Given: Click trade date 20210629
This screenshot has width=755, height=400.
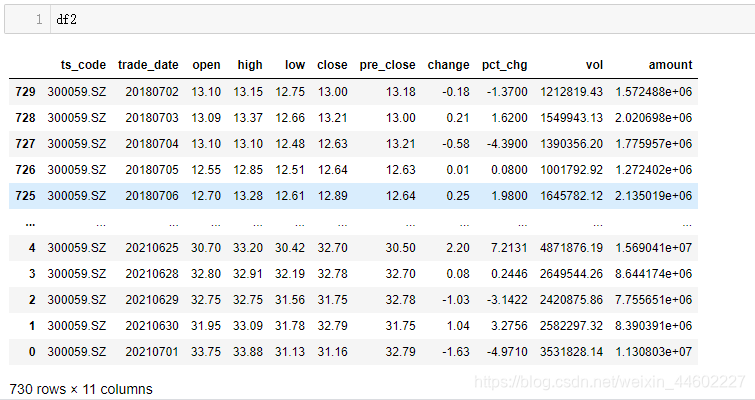Looking at the screenshot, I should [152, 299].
